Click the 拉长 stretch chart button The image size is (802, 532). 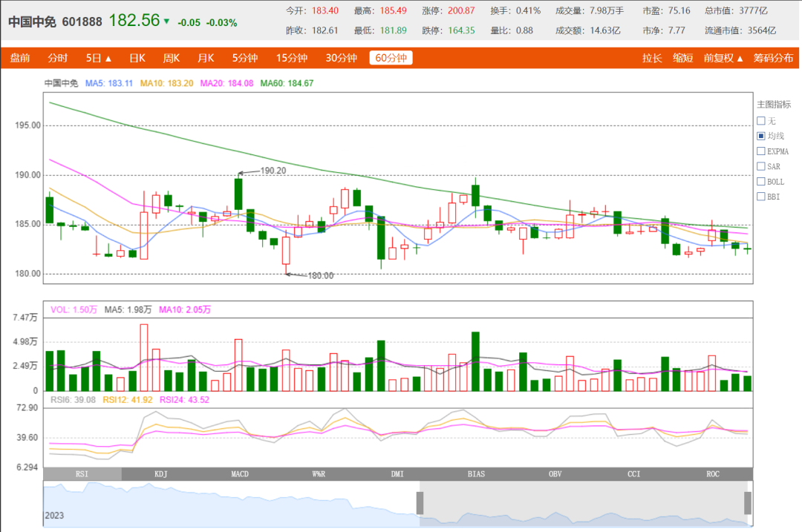tap(652, 59)
